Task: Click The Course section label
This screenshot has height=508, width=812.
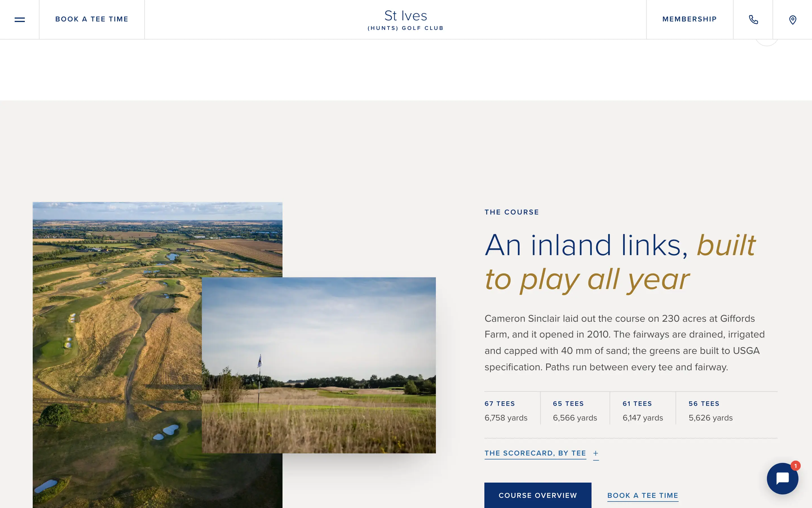Action: (x=512, y=212)
